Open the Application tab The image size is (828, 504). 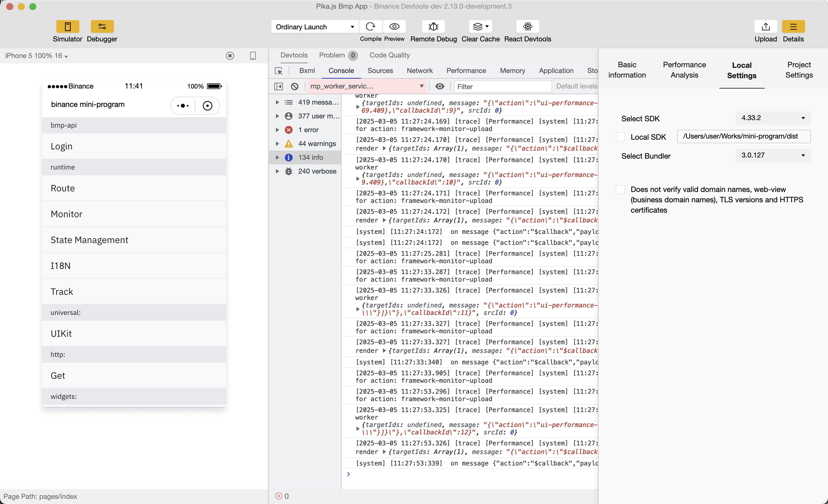click(x=556, y=70)
